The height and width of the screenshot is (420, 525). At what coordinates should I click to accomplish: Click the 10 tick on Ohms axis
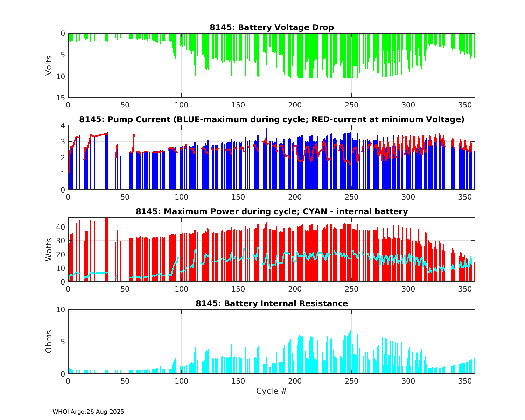click(x=62, y=310)
